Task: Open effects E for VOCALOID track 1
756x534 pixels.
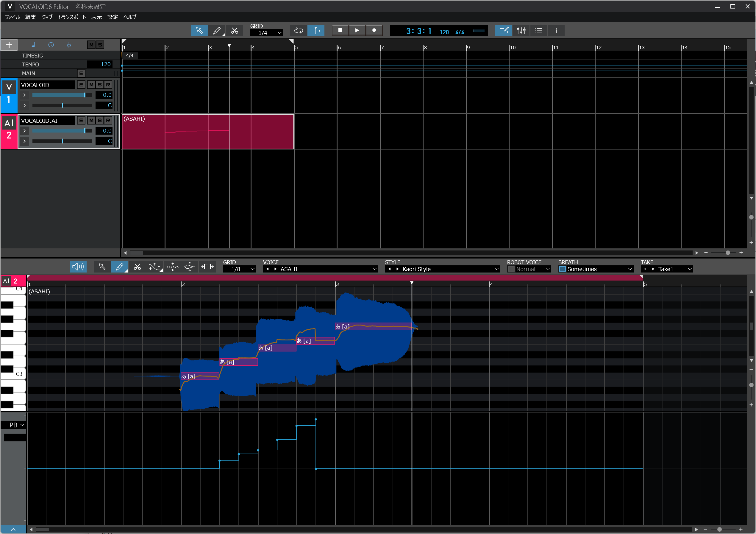Action: point(81,85)
